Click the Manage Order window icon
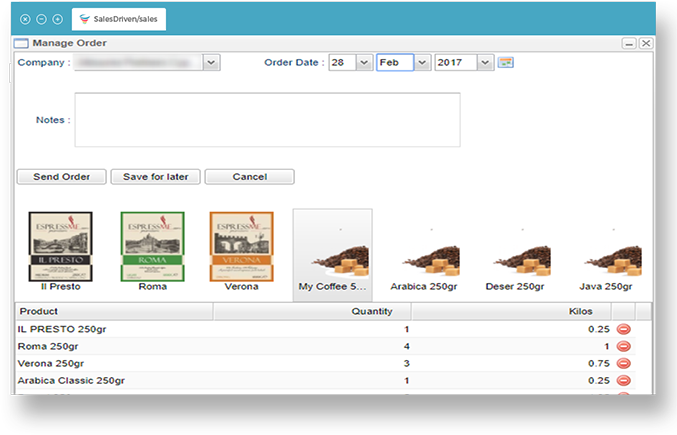This screenshot has height=435, width=677. tap(21, 43)
